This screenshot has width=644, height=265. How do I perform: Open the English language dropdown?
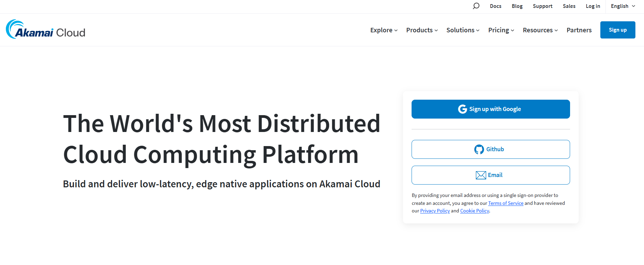coord(623,6)
